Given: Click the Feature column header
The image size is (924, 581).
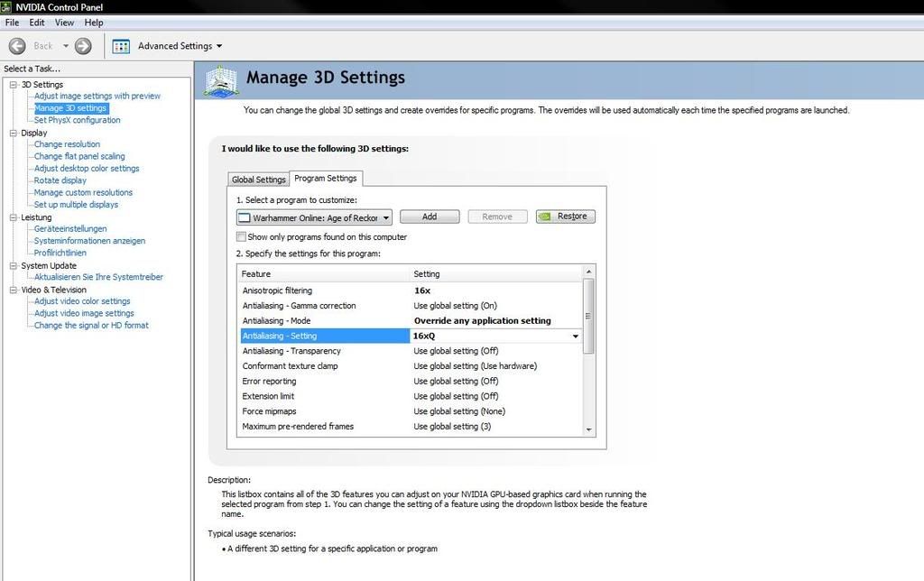Looking at the screenshot, I should tap(324, 274).
